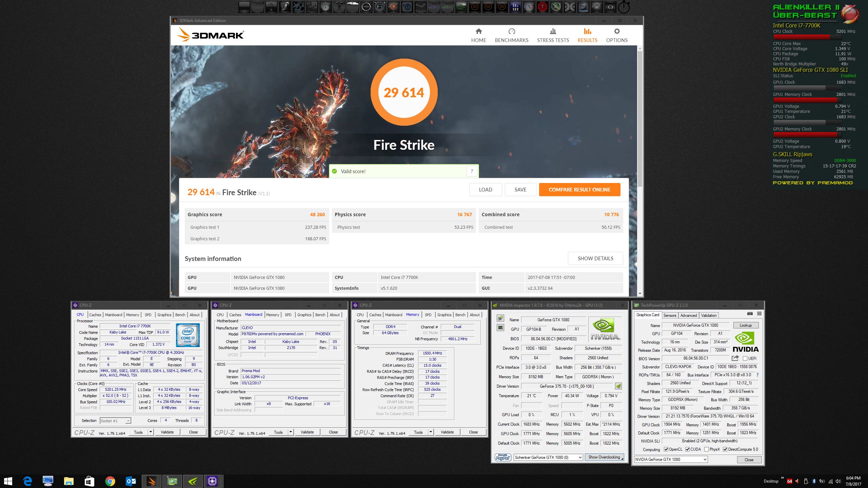This screenshot has height=488, width=868.
Task: Click Compare Result Online button
Action: point(579,190)
